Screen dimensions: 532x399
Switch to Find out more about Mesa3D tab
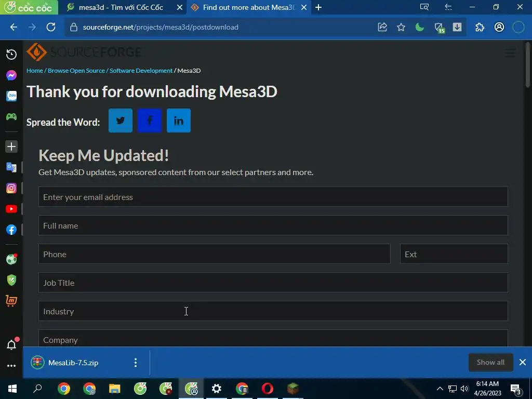(x=249, y=7)
